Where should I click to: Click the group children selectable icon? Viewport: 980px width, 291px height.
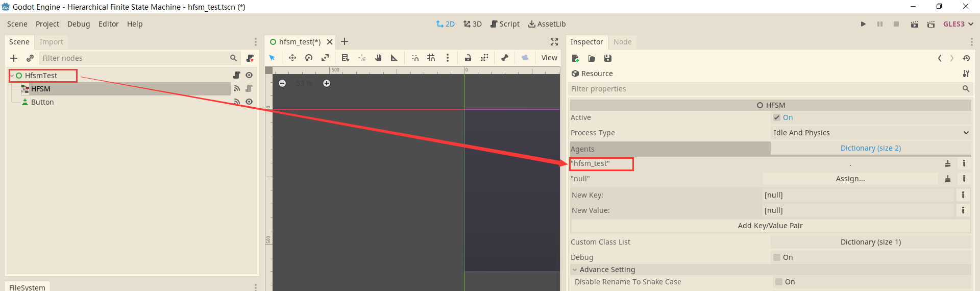pos(484,58)
